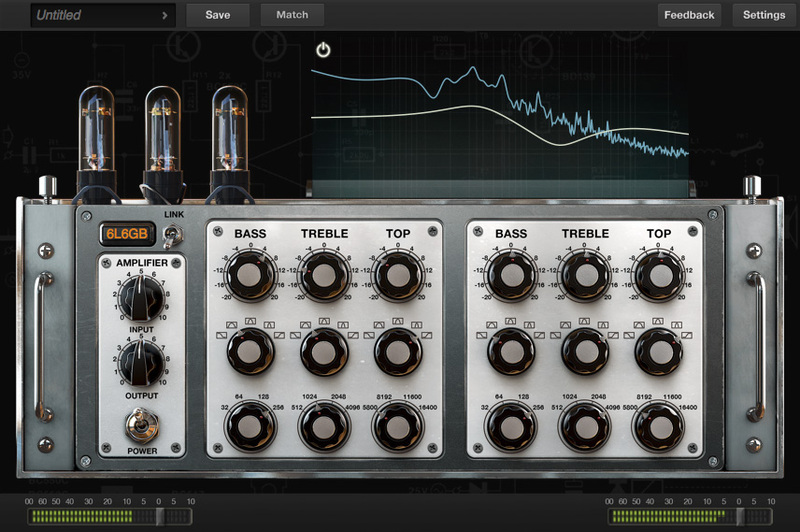Screen dimensions: 800x532
Task: Click the frequency response curve display
Action: pos(500,120)
